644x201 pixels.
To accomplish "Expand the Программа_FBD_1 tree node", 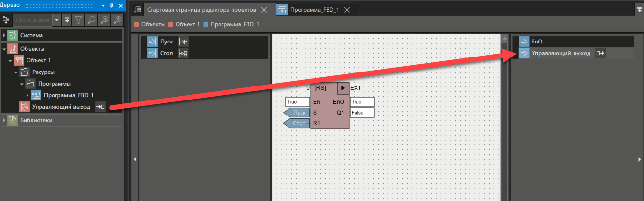I will pyautogui.click(x=27, y=95).
